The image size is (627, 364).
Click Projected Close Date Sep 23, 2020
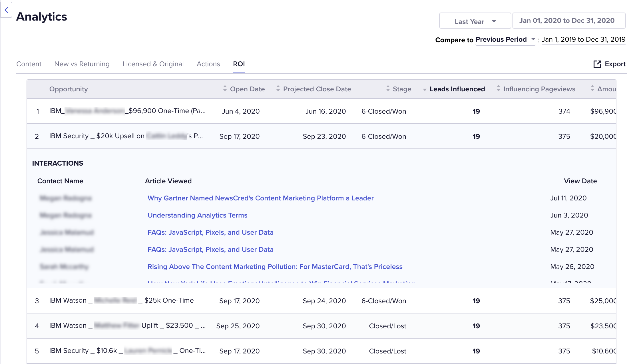(x=324, y=136)
